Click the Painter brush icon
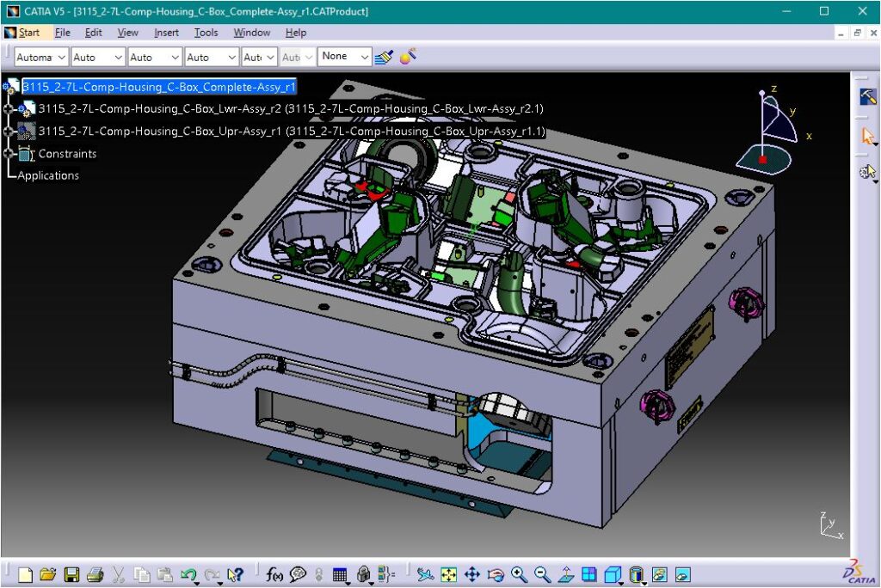Screen dimensions: 881x588 point(384,57)
